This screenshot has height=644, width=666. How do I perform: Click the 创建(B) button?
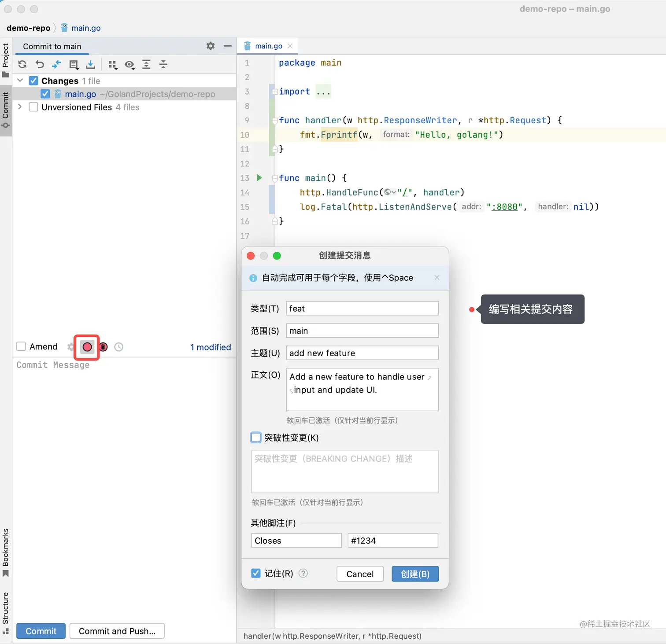click(415, 574)
